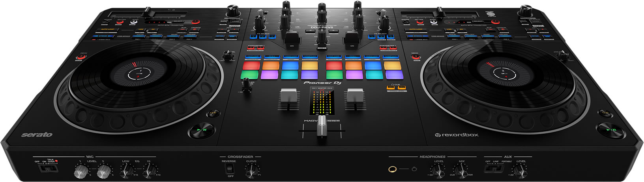The image size is (644, 182).
Task: Select HOT CUE pad mode on right deck
Action: (334, 57)
